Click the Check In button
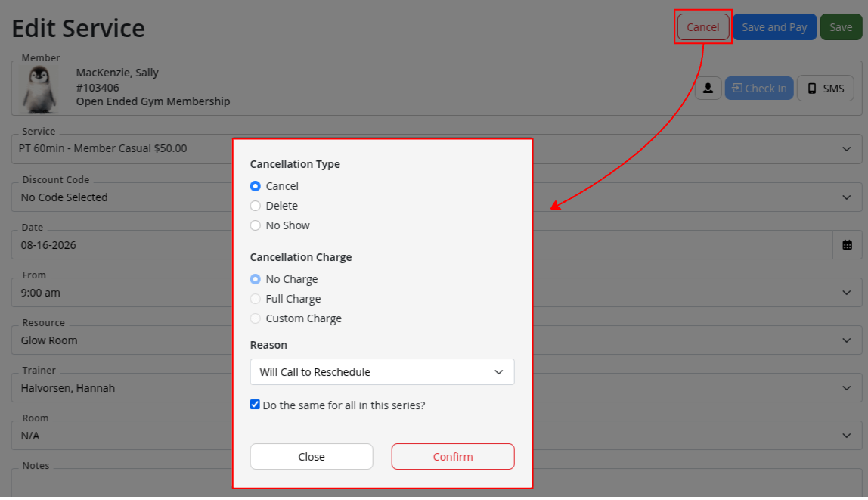The height and width of the screenshot is (500, 868). pyautogui.click(x=759, y=88)
